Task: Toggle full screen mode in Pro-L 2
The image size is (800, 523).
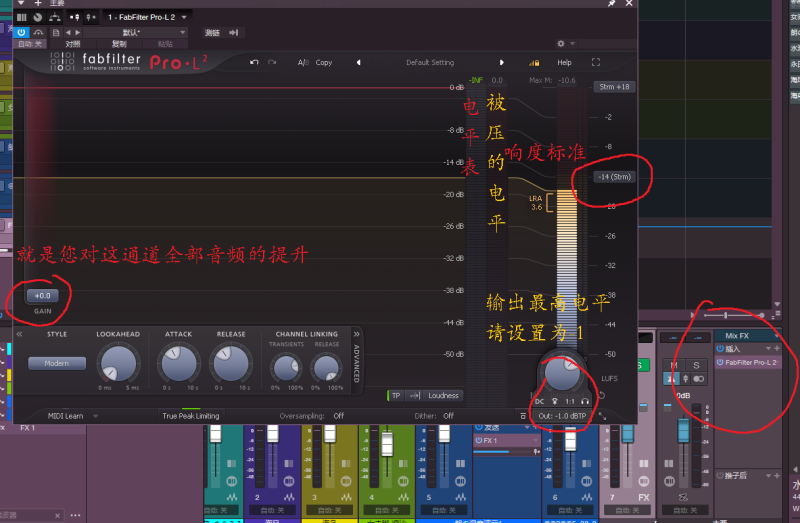Action: [x=596, y=62]
